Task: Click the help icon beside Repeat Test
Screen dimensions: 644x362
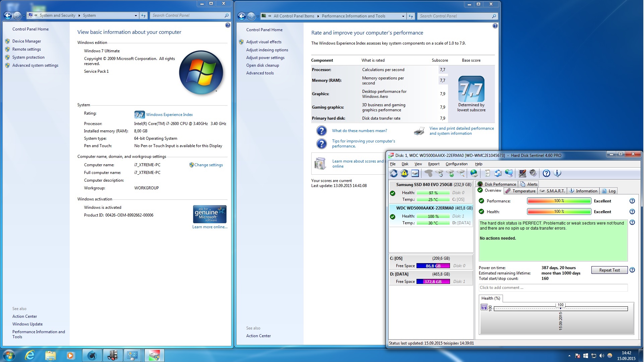Action: (x=632, y=270)
